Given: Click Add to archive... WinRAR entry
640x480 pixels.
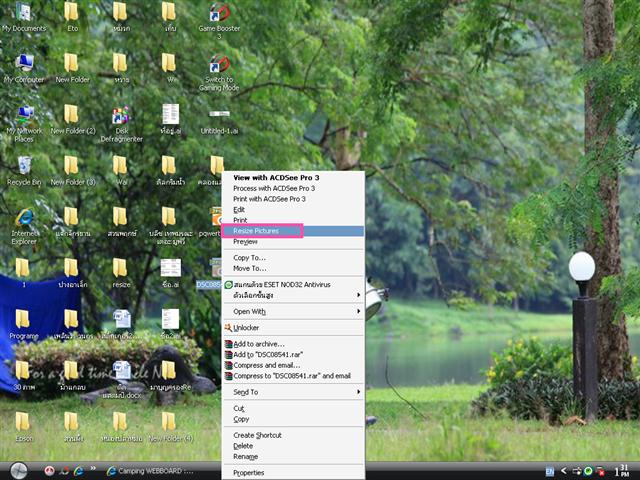Looking at the screenshot, I should [263, 344].
